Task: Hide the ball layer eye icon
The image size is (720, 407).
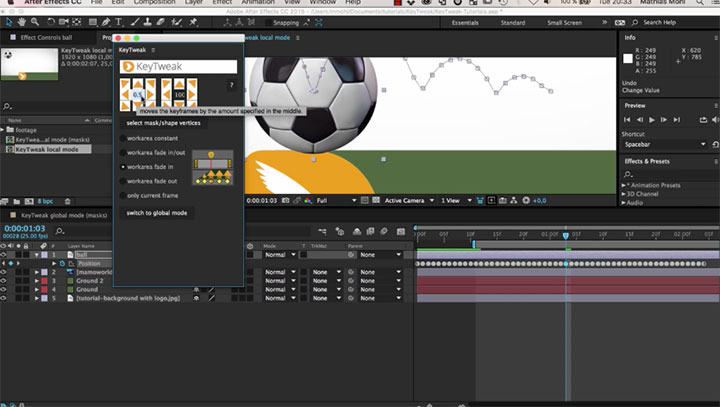Action: [3, 254]
